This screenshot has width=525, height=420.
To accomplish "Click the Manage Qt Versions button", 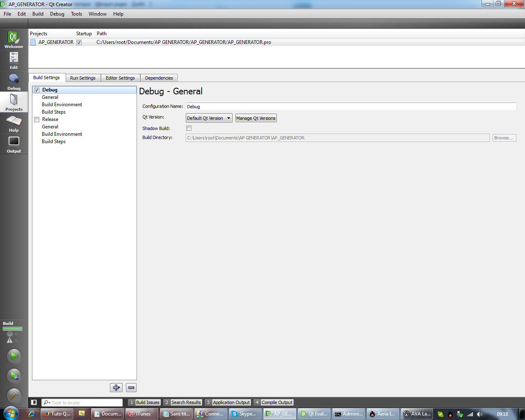I will coord(256,118).
